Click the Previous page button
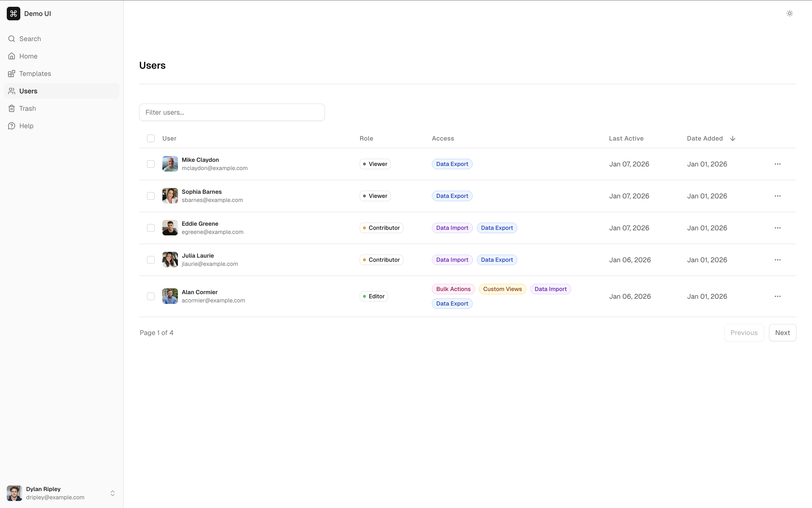The height and width of the screenshot is (508, 812). 744,333
